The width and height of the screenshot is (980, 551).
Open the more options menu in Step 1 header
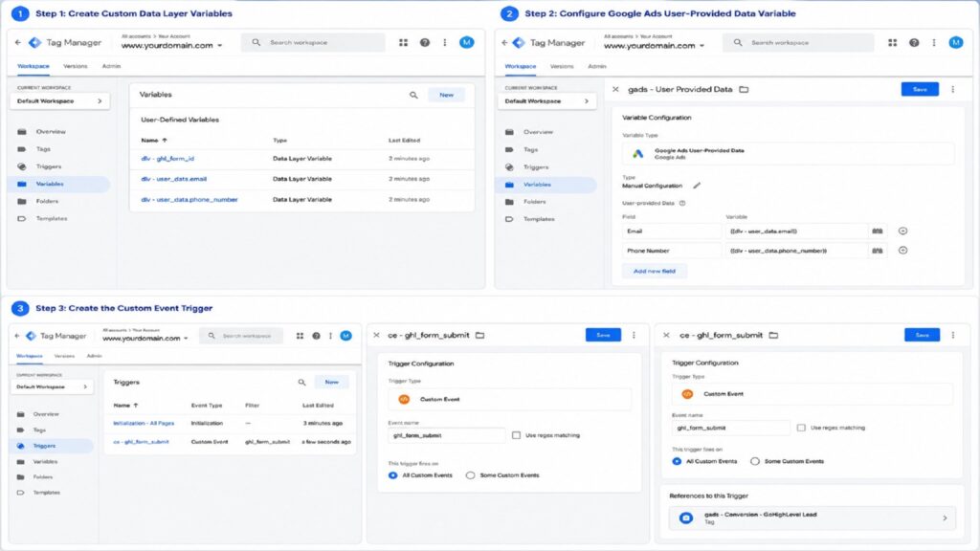point(445,42)
